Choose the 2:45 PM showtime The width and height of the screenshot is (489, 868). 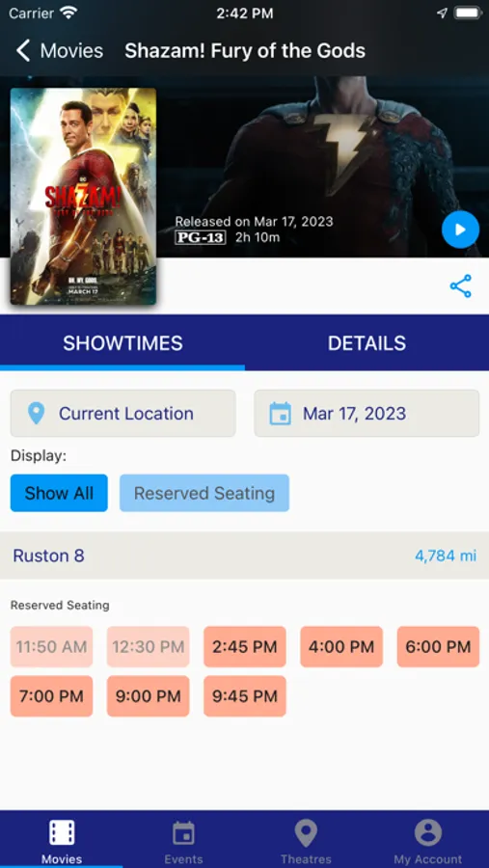pos(245,646)
